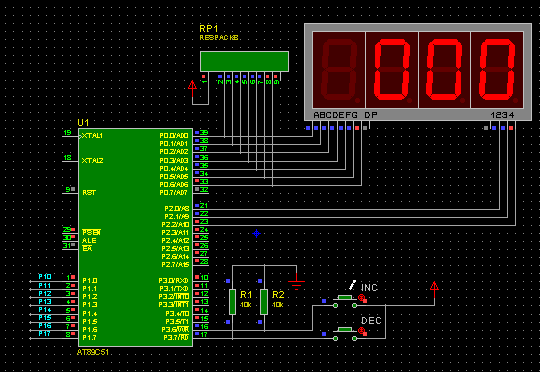Select the last lit digit of the display
Viewport: 540px width, 372px height.
click(x=497, y=70)
